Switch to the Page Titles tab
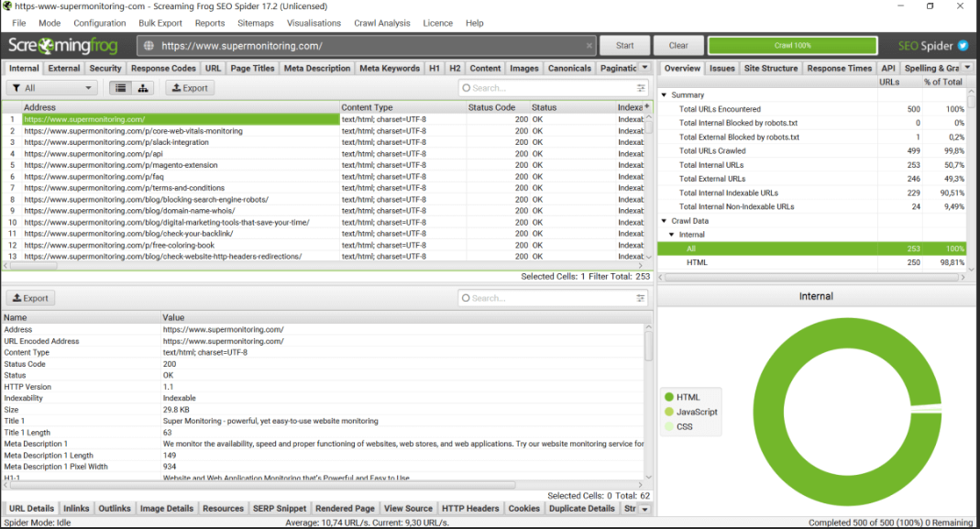Image resolution: width=980 pixels, height=529 pixels. point(252,68)
